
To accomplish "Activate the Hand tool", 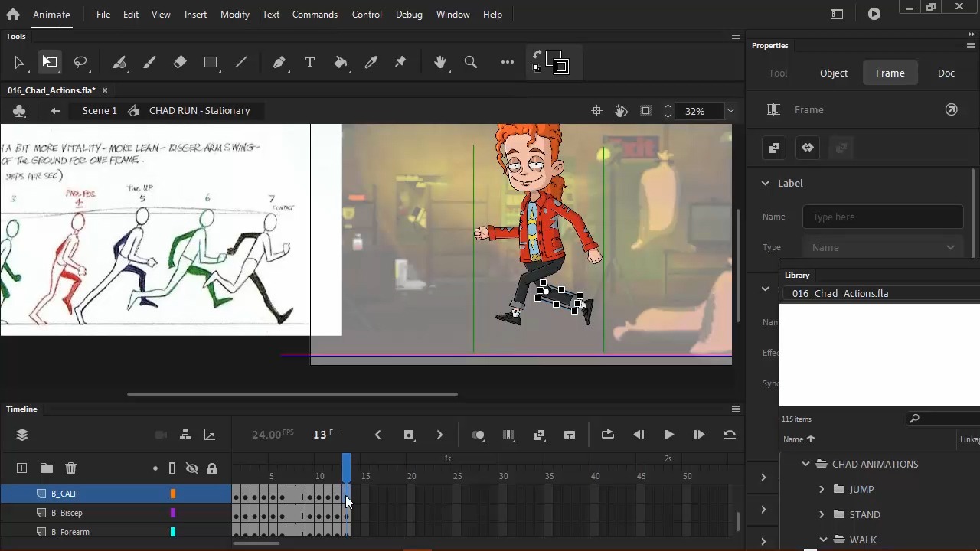I will pyautogui.click(x=440, y=62).
